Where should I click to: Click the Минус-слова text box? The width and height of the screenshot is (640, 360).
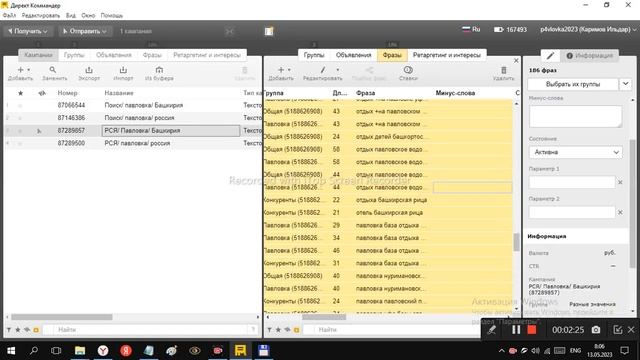coord(576,116)
